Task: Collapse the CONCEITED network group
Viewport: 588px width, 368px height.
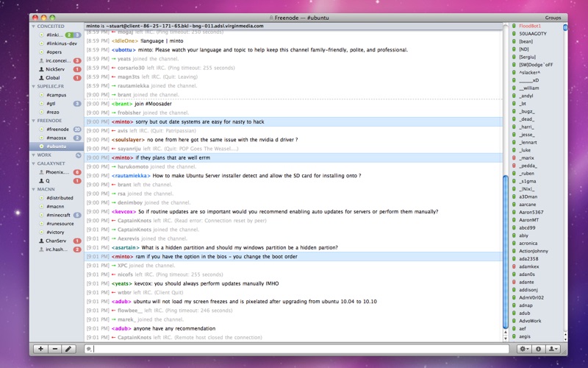Action: click(x=33, y=26)
